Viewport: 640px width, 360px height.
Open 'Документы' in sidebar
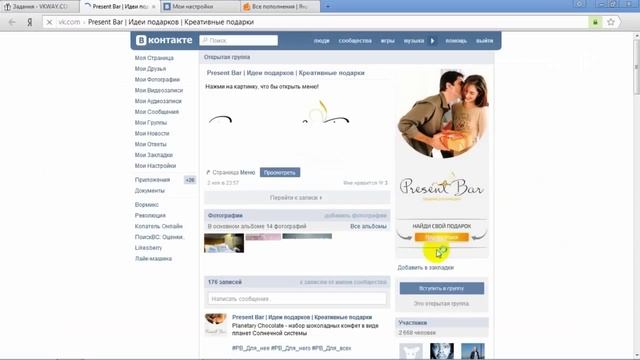click(x=150, y=191)
